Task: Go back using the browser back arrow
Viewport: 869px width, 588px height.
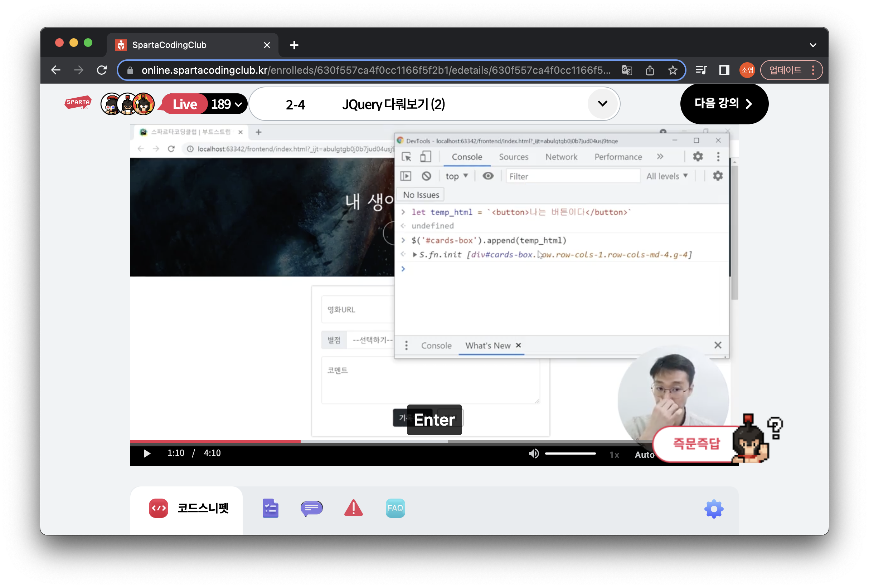Action: click(x=56, y=70)
